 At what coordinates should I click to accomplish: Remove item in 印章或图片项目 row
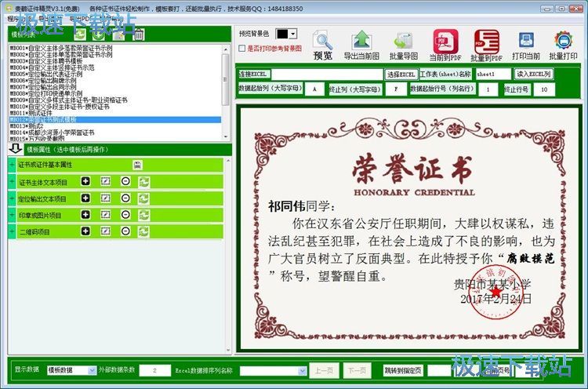click(x=125, y=215)
